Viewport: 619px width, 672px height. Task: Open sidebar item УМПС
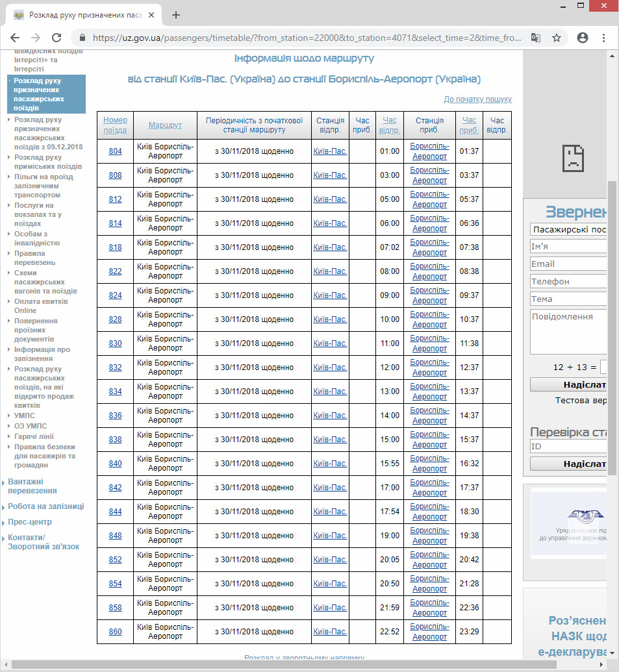coord(25,416)
